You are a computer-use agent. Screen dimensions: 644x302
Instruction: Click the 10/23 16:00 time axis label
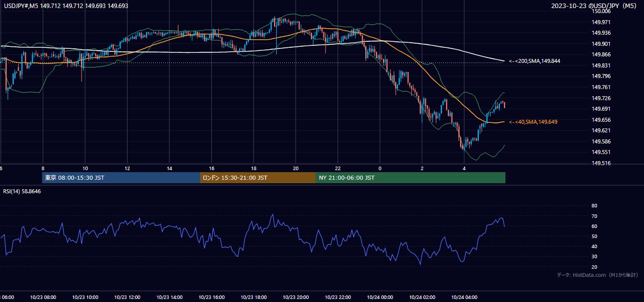tap(212, 297)
